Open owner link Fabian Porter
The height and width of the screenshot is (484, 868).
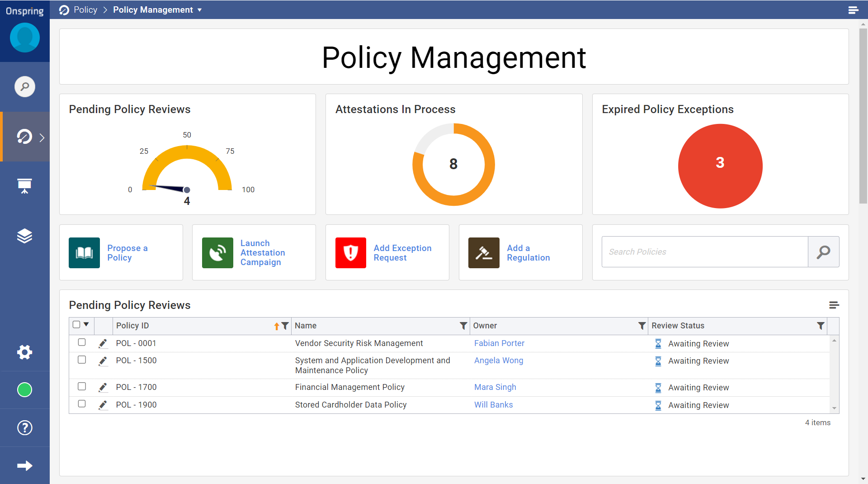pyautogui.click(x=499, y=343)
